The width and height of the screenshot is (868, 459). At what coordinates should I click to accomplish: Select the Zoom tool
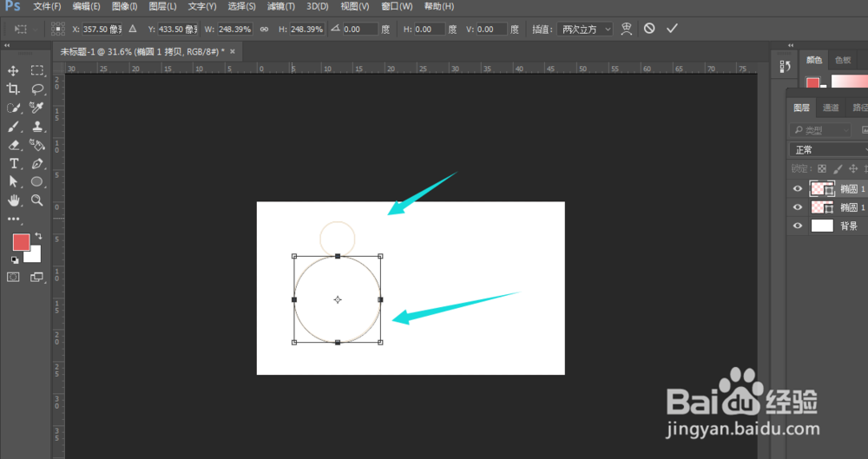[37, 200]
